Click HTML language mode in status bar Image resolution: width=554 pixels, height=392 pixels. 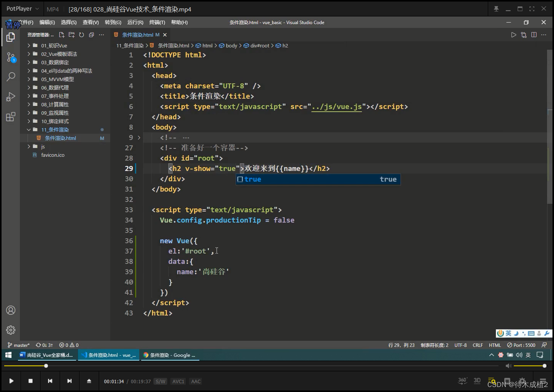(x=495, y=345)
